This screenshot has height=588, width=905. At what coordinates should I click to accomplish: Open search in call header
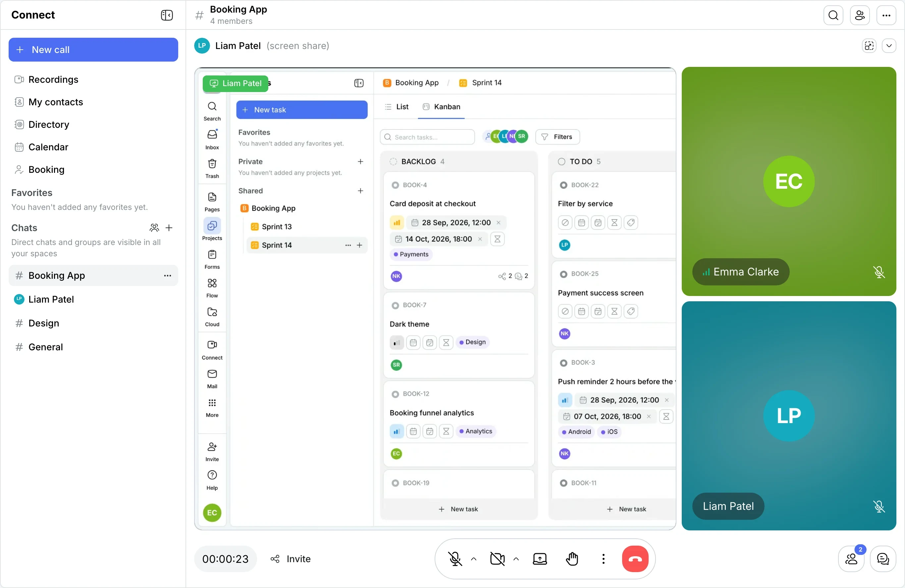[x=833, y=15]
